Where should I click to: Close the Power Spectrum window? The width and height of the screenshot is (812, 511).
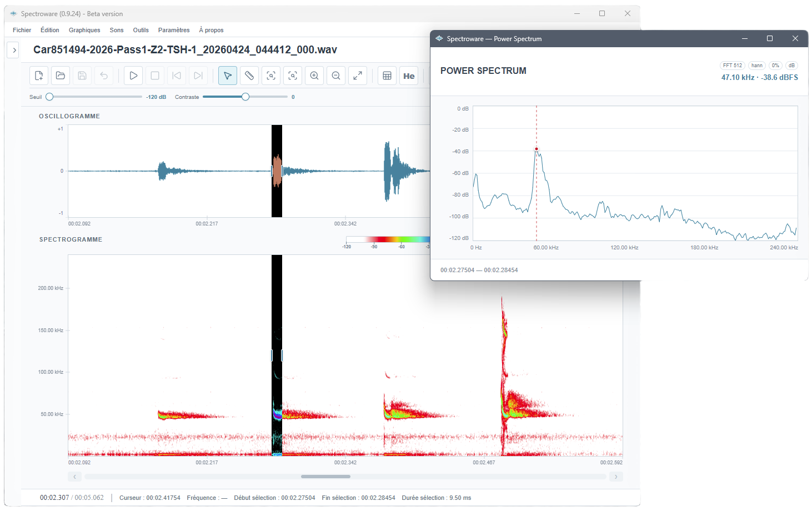pyautogui.click(x=795, y=38)
